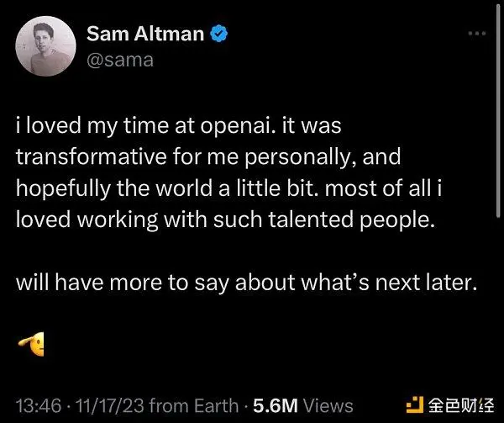Click the scrollbar on the right edge
This screenshot has width=504, height=423.
coord(498,111)
